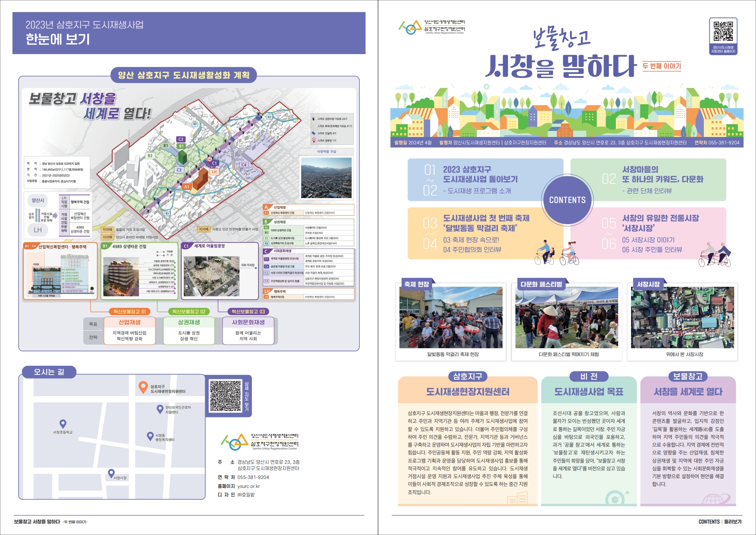This screenshot has width=756, height=535.
Task: Click the homepage text ysurc.or.kr
Action: (x=248, y=486)
